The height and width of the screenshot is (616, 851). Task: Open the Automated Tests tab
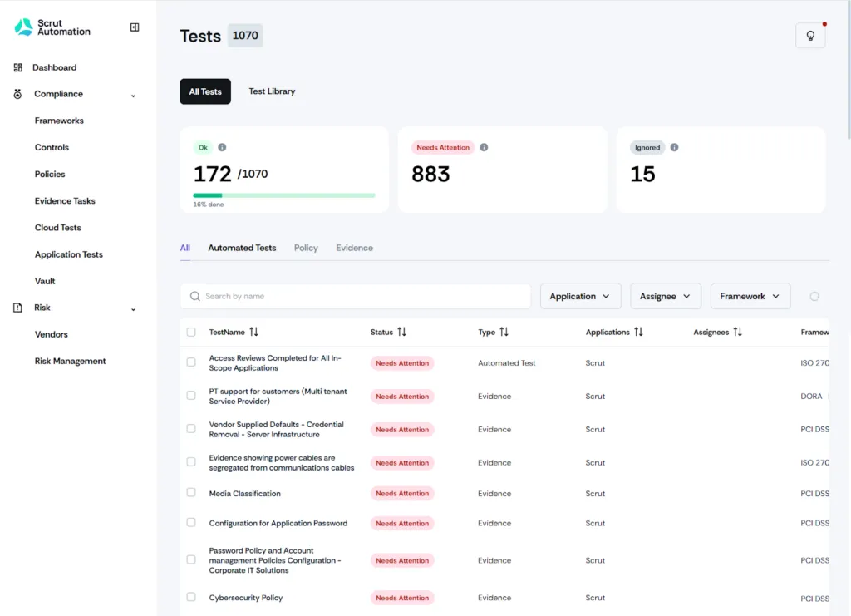point(242,247)
